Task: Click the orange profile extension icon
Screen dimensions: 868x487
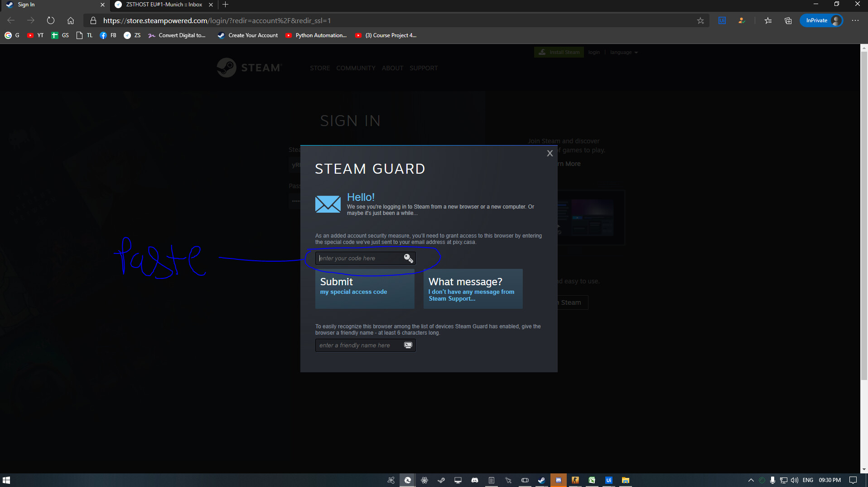Action: (742, 20)
